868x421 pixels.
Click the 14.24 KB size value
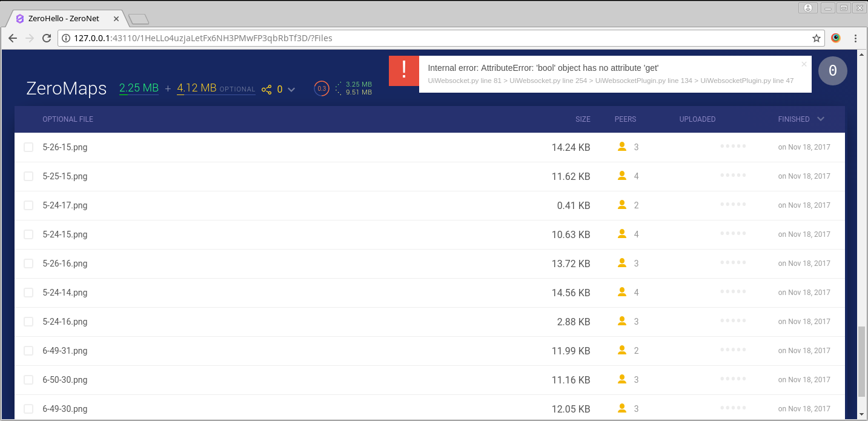coord(571,147)
